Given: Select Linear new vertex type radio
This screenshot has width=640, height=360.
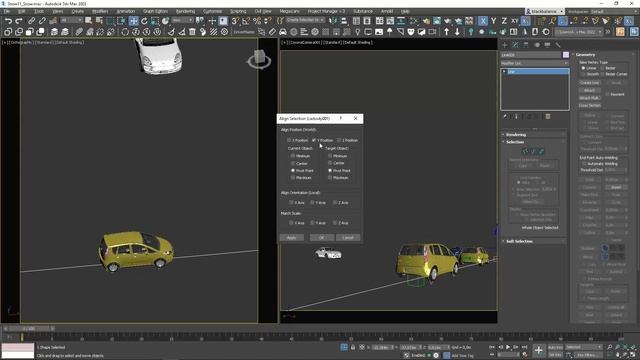Looking at the screenshot, I should [x=583, y=68].
